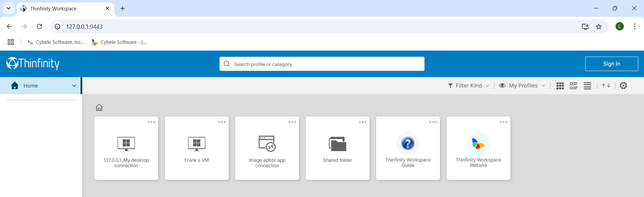Viewport: 644px width, 197px height.
Task: Open options menu for 127.0.0.1_My desktop connection
Action: click(x=151, y=122)
